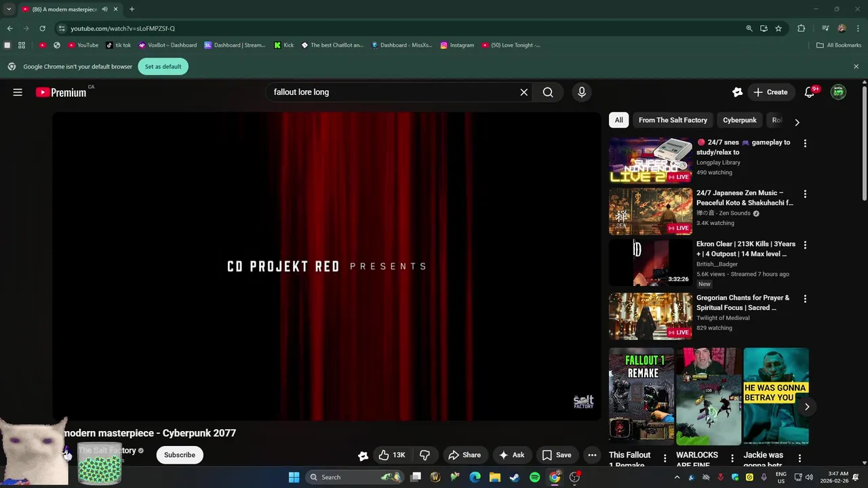Click the magnifier search button
The height and width of the screenshot is (488, 868).
pos(548,92)
